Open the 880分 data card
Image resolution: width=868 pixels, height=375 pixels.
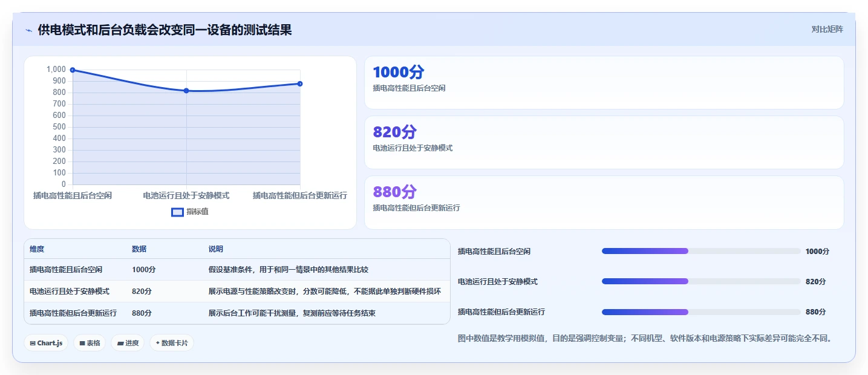pos(604,202)
